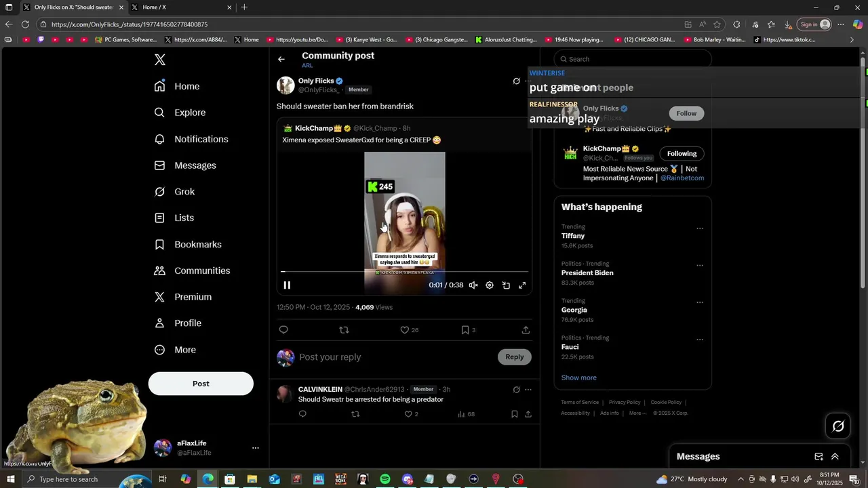Seek on the video progress bar
Viewport: 868px width, 488px height.
[x=404, y=272]
